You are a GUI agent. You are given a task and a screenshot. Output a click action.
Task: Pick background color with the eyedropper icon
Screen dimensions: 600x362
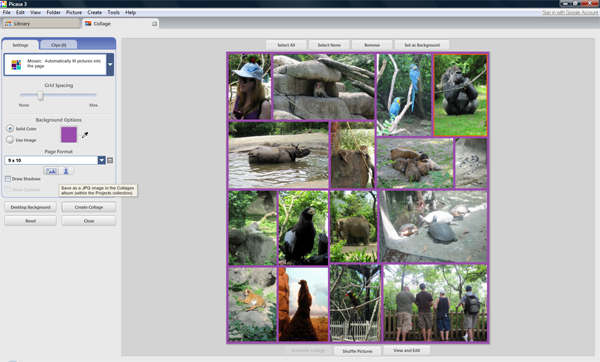click(x=85, y=135)
